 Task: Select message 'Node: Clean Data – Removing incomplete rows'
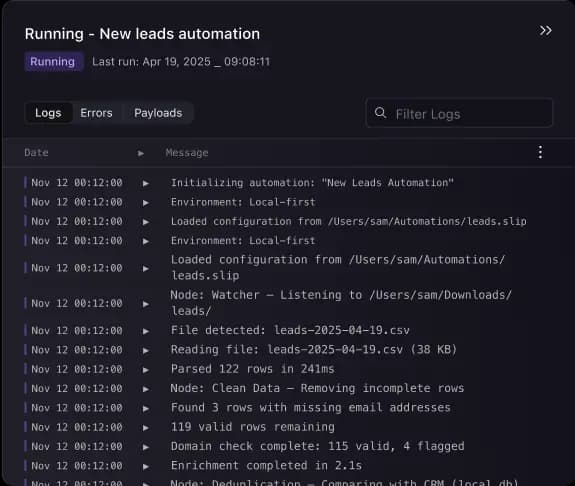(317, 388)
